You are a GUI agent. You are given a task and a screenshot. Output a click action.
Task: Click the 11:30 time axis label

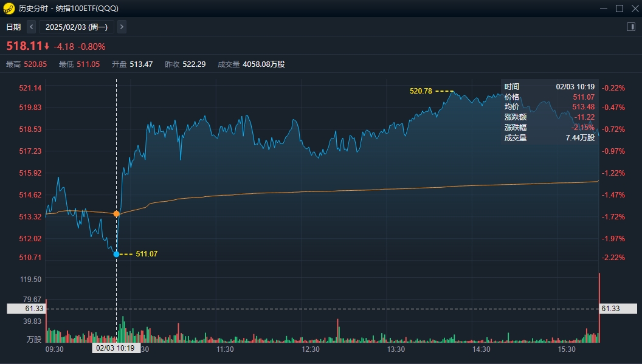coord(225,349)
